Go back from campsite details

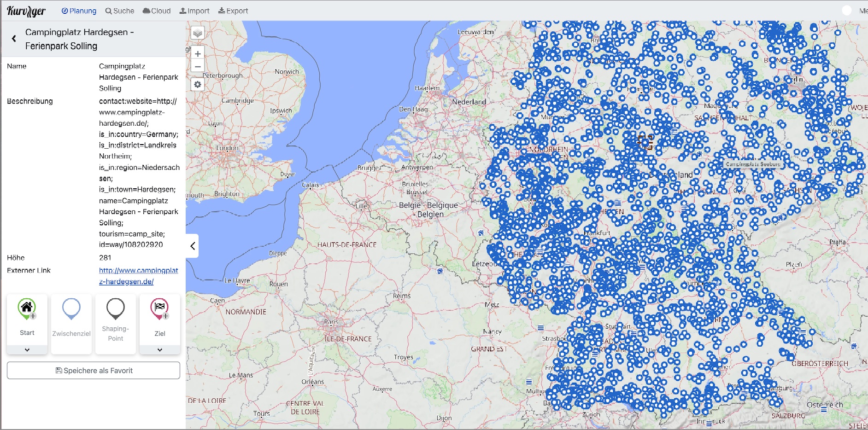point(14,39)
